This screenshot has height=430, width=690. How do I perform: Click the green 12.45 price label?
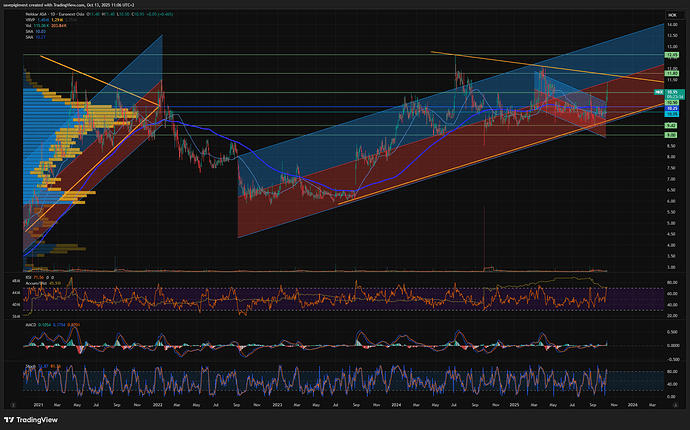[x=672, y=56]
